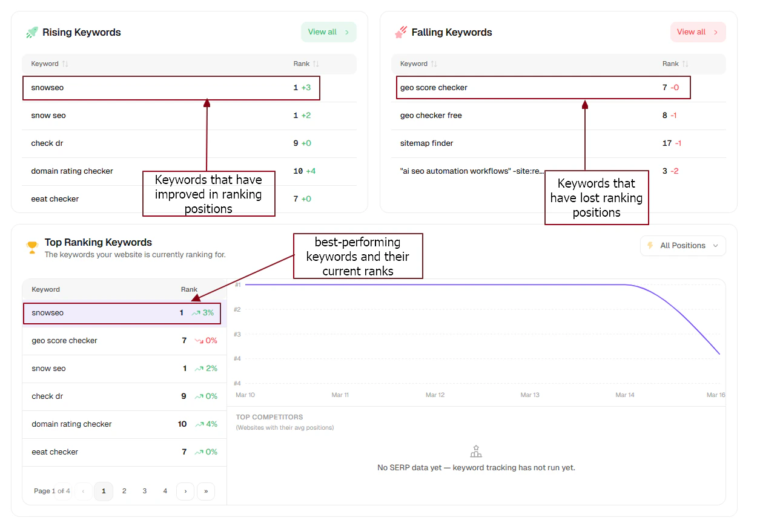The height and width of the screenshot is (532, 757).
Task: Click the ranking trend line on the chart
Action: click(x=484, y=284)
